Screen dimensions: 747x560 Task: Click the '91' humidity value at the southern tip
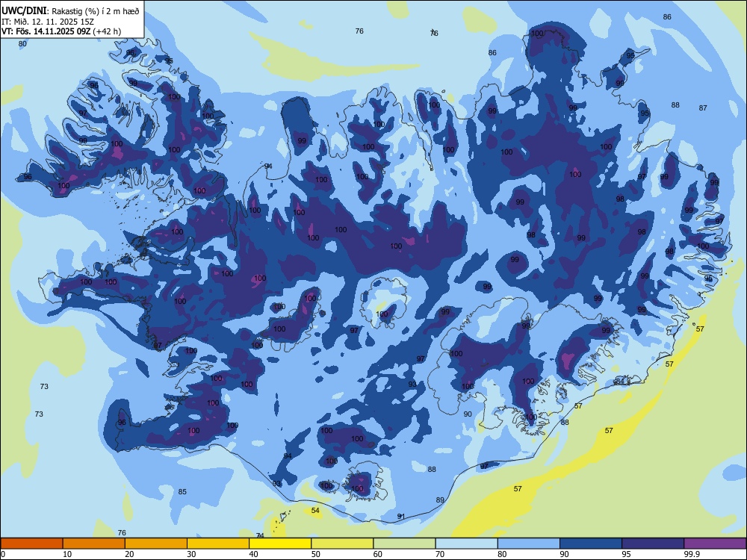pyautogui.click(x=401, y=517)
